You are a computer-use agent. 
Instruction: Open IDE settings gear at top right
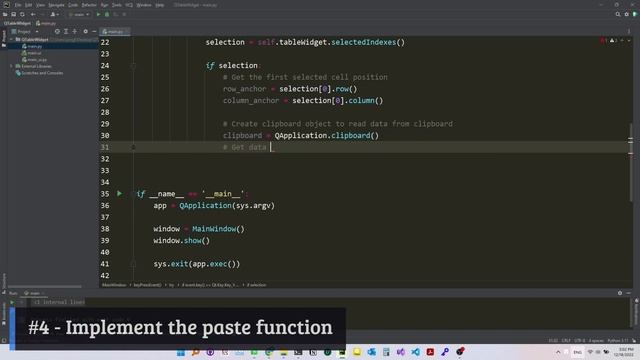(627, 14)
